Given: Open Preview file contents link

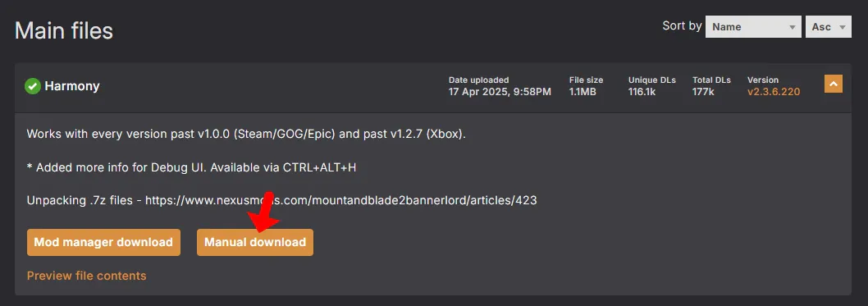Looking at the screenshot, I should (86, 276).
